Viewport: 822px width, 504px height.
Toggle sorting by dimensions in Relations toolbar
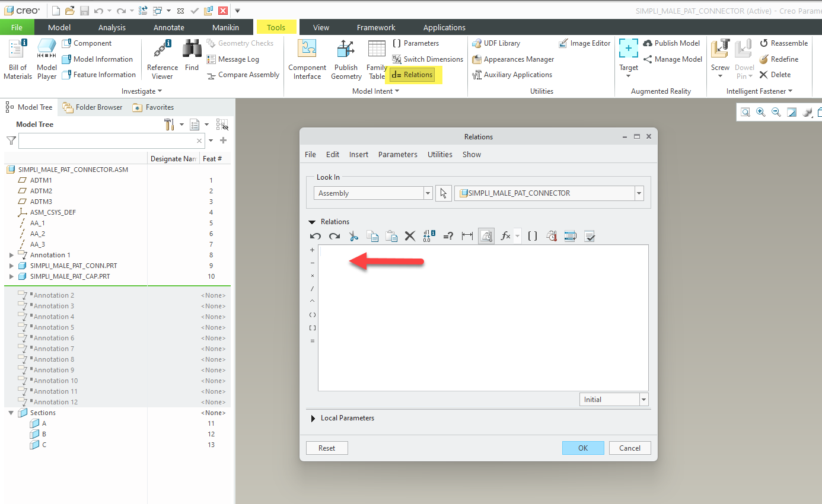pyautogui.click(x=428, y=235)
